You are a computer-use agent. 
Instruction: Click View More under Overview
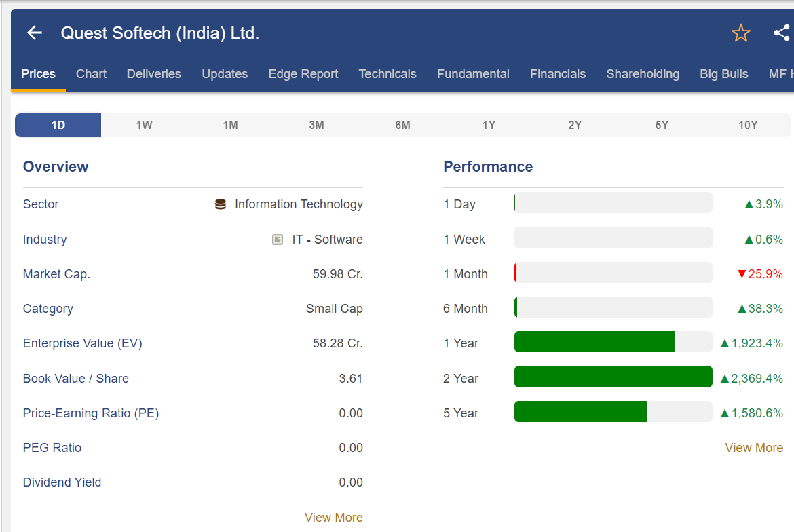click(334, 517)
